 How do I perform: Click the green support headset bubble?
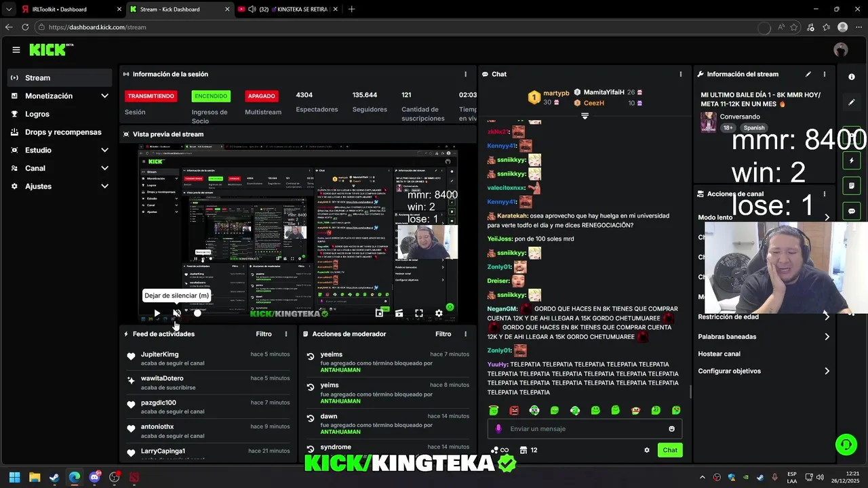846,445
